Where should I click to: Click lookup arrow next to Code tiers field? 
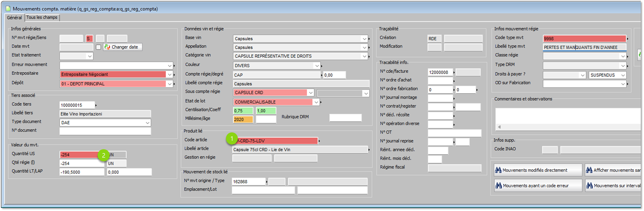(x=96, y=105)
